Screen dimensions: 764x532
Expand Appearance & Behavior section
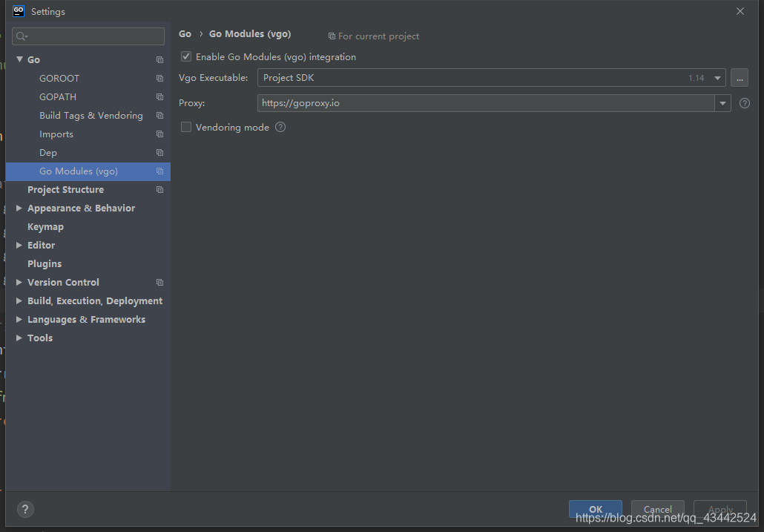tap(19, 208)
